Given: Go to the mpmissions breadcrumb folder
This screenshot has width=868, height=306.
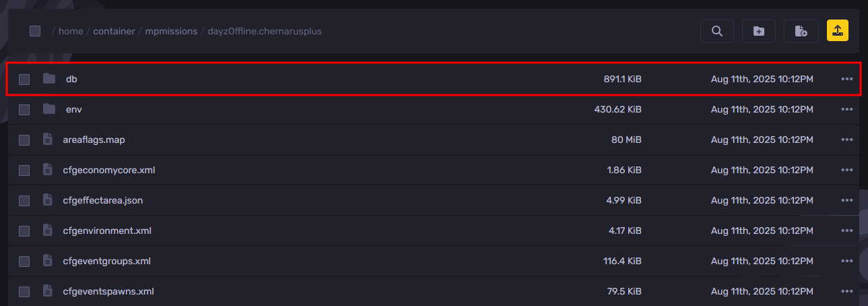Looking at the screenshot, I should coord(171,31).
